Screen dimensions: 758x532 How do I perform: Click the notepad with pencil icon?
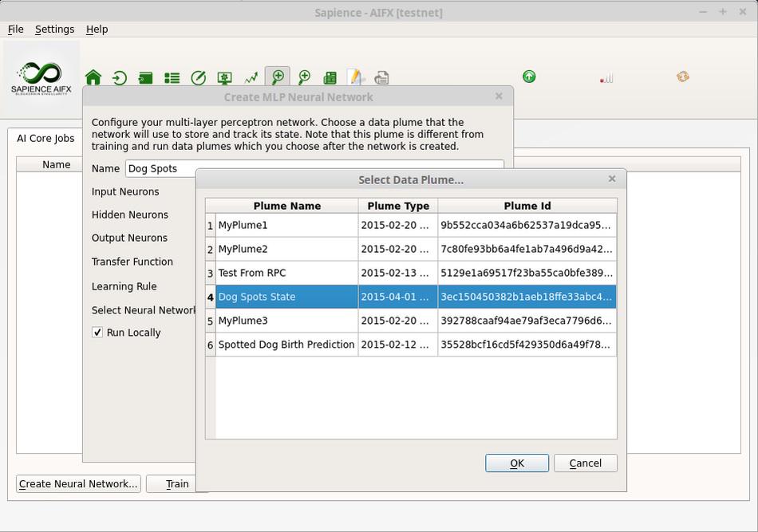[x=356, y=77]
